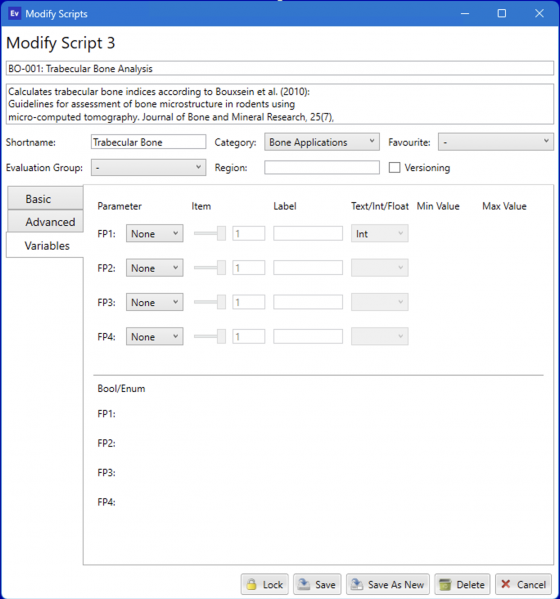This screenshot has height=599, width=560.
Task: Open the FP4 Parameter dropdown
Action: click(x=154, y=337)
